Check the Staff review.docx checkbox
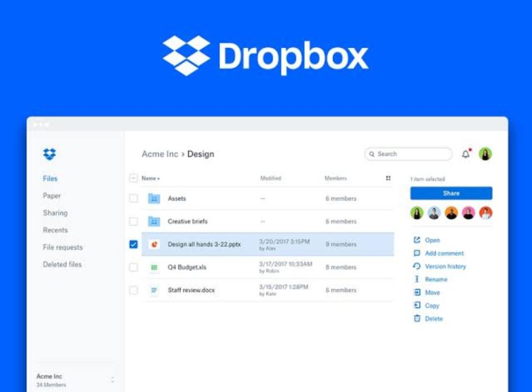532x392 pixels. (134, 290)
